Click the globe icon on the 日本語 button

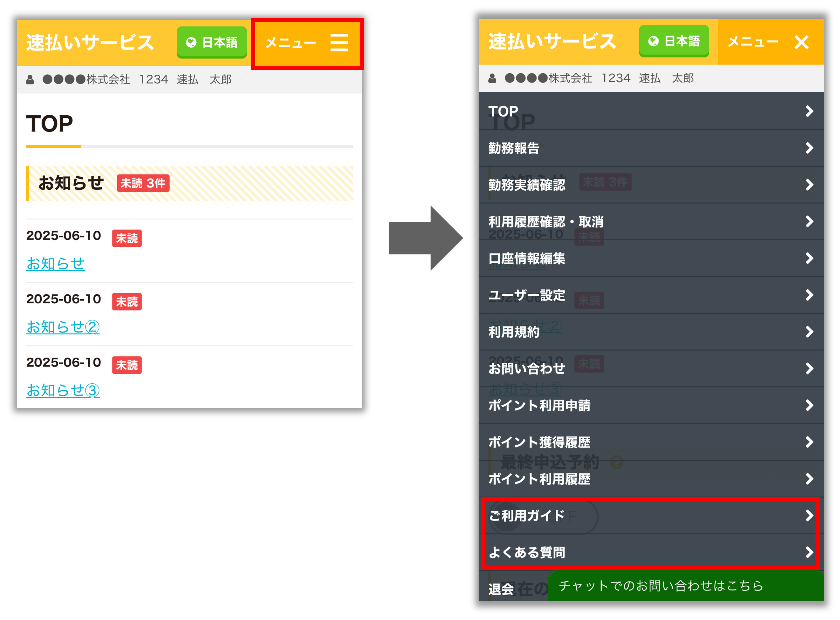[192, 43]
